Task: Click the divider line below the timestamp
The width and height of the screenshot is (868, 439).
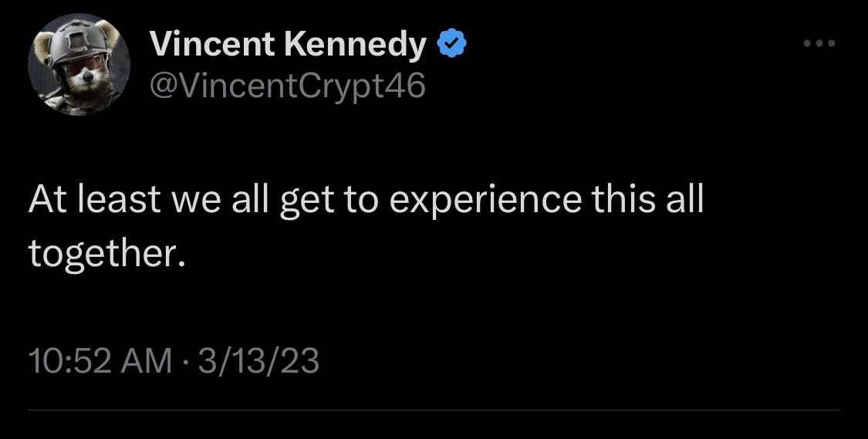Action: (x=434, y=410)
